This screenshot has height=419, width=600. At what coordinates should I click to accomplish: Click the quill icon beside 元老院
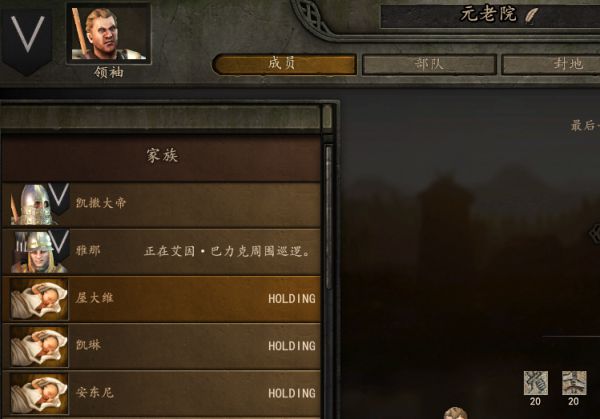point(532,16)
